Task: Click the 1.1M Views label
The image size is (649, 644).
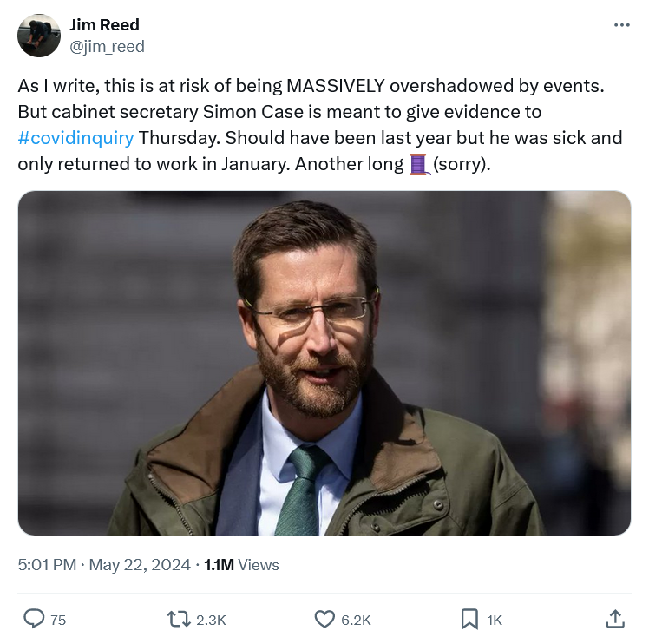Action: (241, 565)
